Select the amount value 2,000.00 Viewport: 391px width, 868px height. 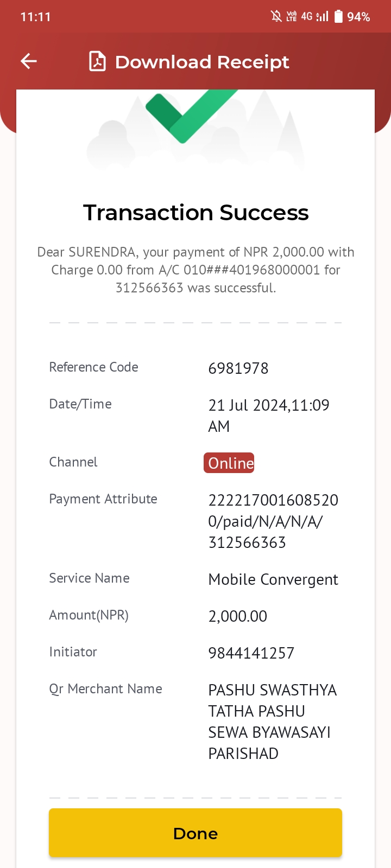coord(238,616)
